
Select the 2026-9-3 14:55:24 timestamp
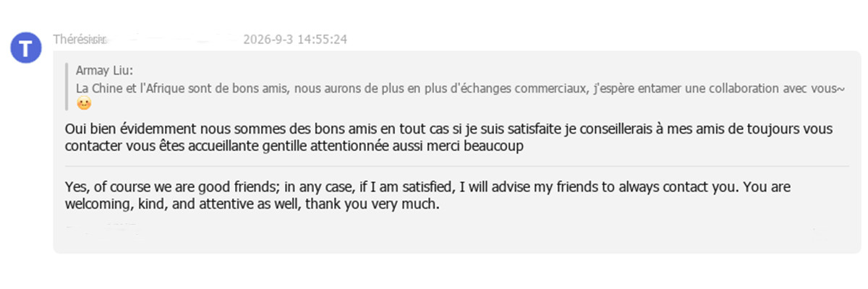click(x=296, y=39)
